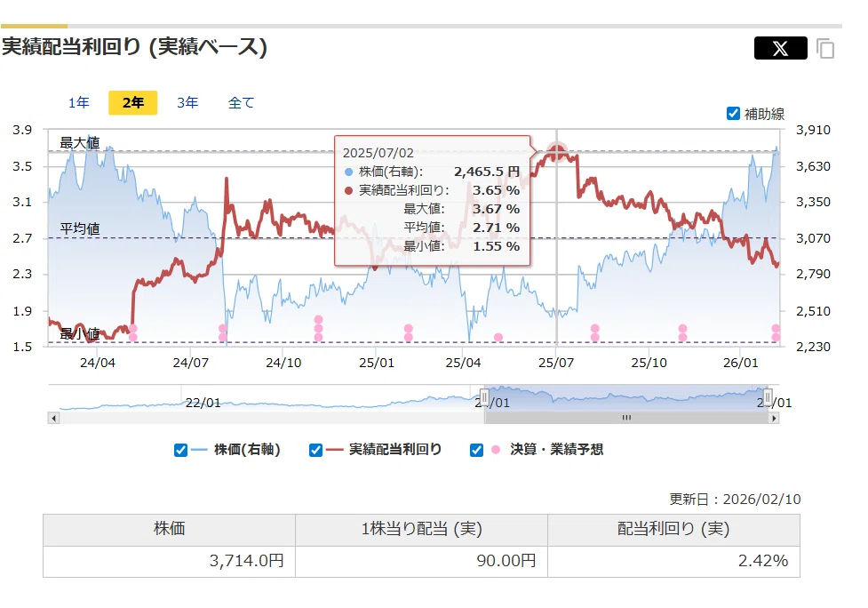
Task: Click the 実績配当利回り legend label
Action: (x=395, y=450)
